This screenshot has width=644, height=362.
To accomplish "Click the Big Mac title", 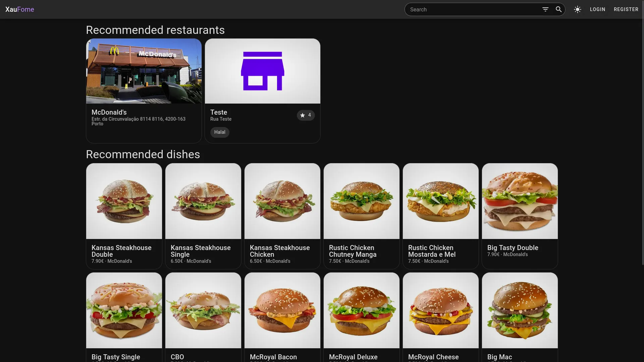I will tap(499, 357).
